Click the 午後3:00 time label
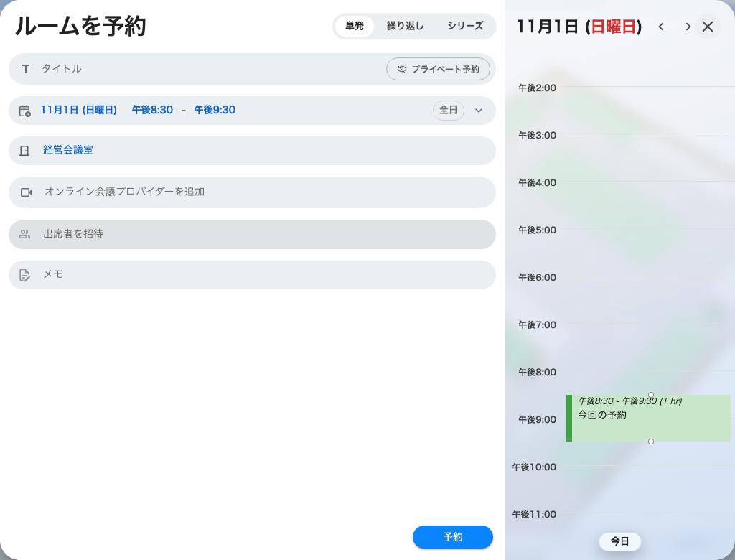The height and width of the screenshot is (560, 735). [x=537, y=135]
